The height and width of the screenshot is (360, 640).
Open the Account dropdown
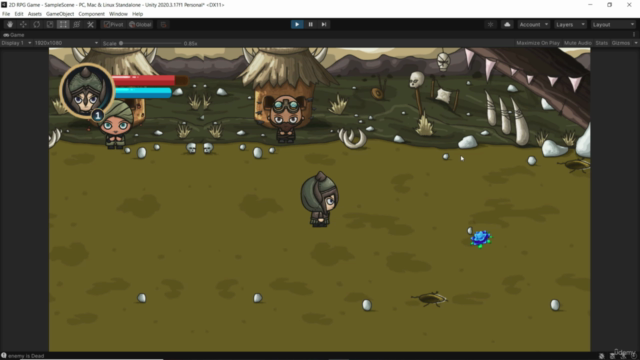533,24
